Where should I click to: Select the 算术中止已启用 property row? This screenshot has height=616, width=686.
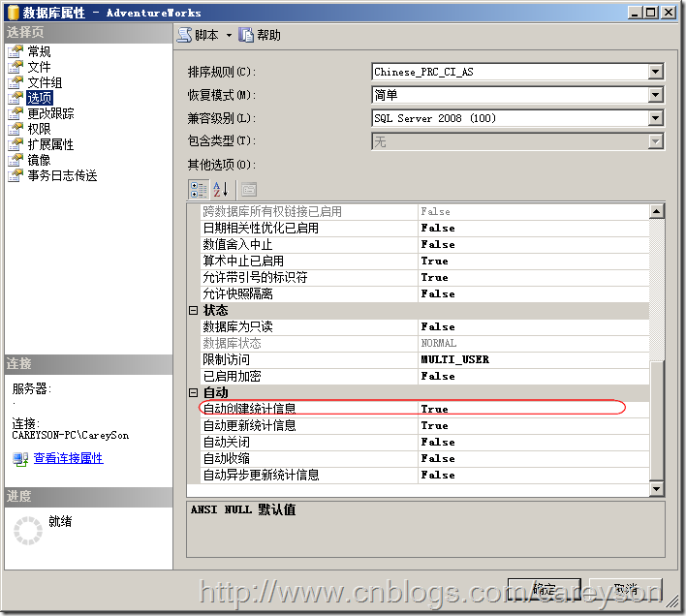point(424,261)
